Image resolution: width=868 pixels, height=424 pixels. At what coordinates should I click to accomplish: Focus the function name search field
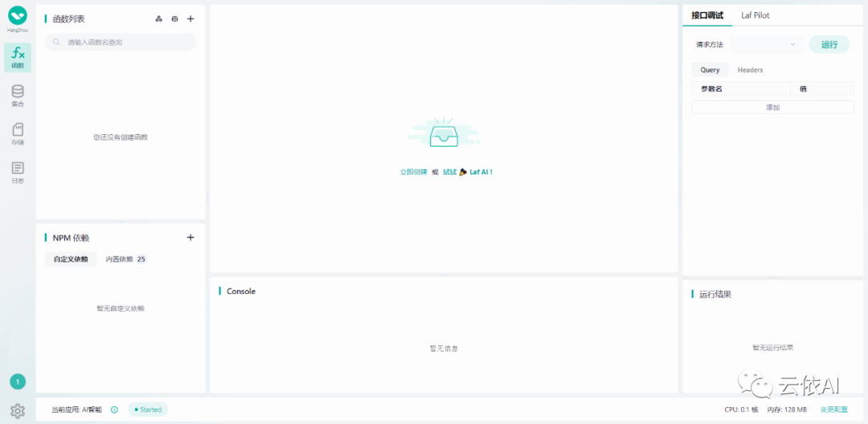tap(121, 42)
